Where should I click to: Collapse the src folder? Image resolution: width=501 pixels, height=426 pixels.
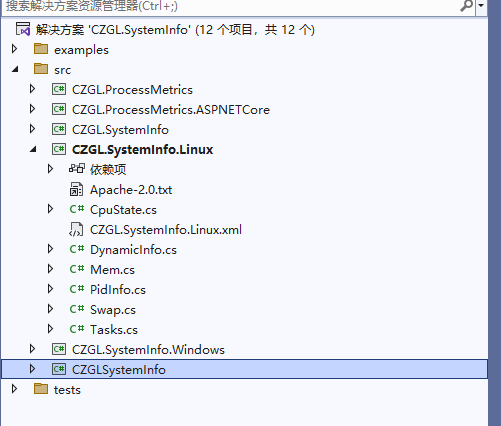click(15, 69)
